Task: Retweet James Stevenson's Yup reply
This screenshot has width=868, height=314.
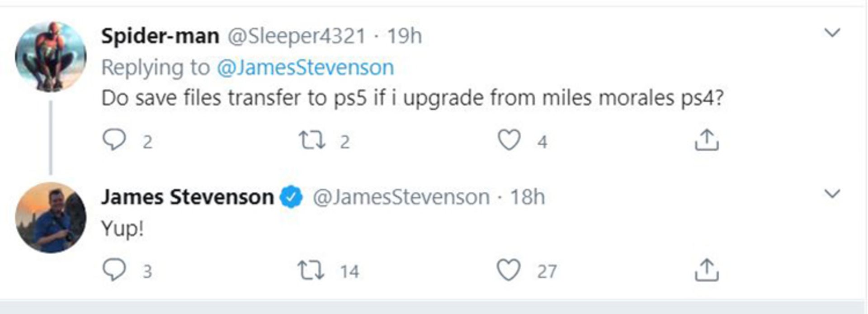Action: click(311, 270)
